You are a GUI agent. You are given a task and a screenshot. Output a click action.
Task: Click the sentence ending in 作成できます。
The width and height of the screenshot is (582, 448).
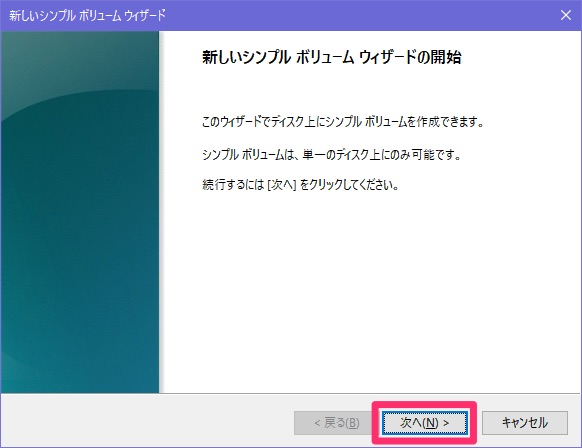343,122
